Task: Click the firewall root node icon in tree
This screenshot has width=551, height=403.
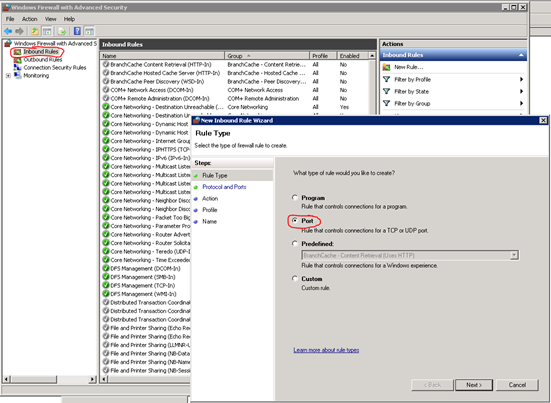Action: pos(8,44)
